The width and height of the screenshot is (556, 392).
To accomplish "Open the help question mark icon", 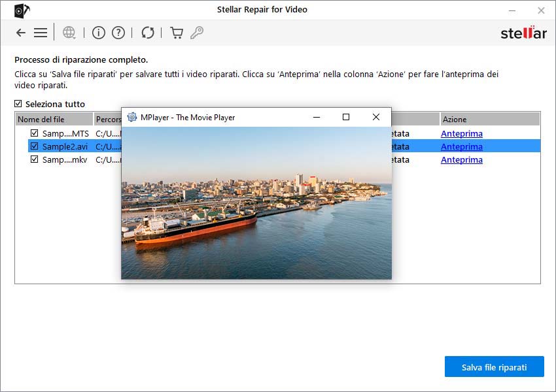I will [118, 33].
